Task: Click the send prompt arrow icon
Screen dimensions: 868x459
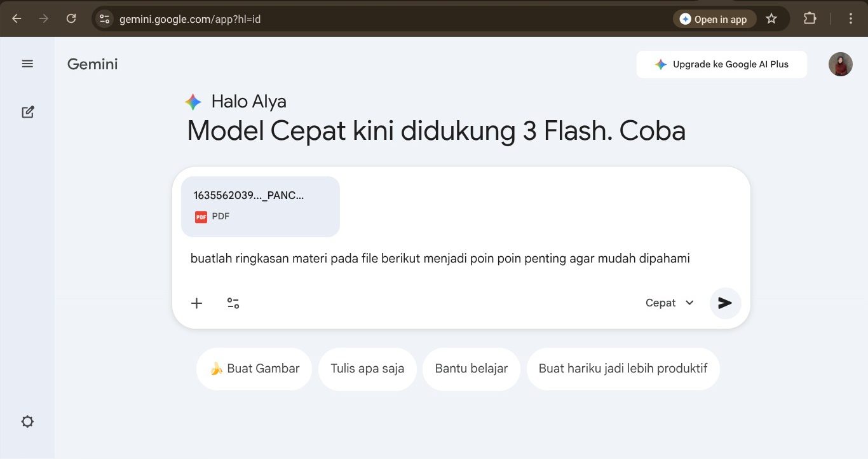Action: [x=725, y=303]
